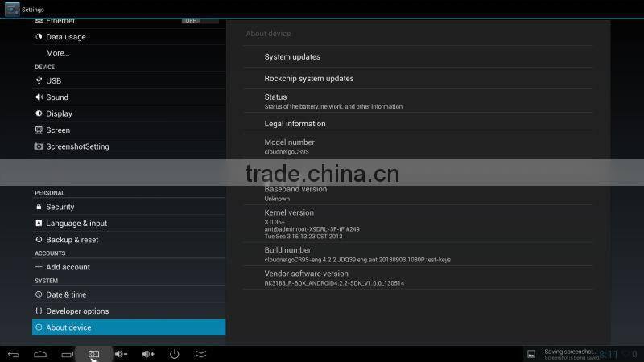Click the Developer options braces icon
The width and height of the screenshot is (644, 362).
tap(39, 311)
